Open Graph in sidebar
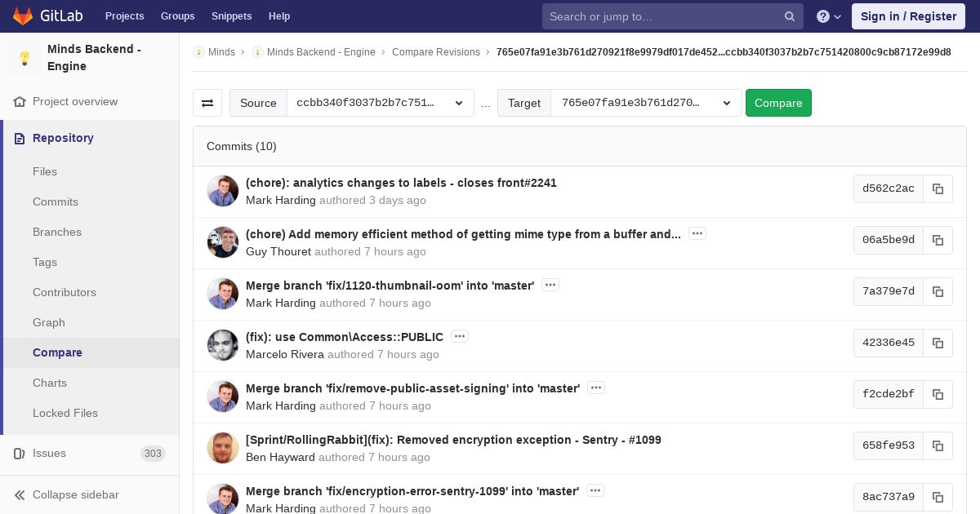This screenshot has height=514, width=980. [x=49, y=322]
